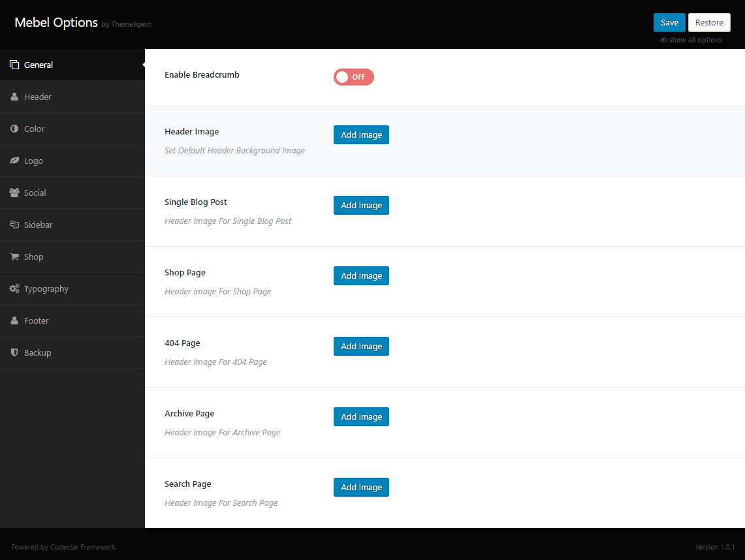Click the Sidebar comment icon
The width and height of the screenshot is (745, 560).
tap(14, 224)
